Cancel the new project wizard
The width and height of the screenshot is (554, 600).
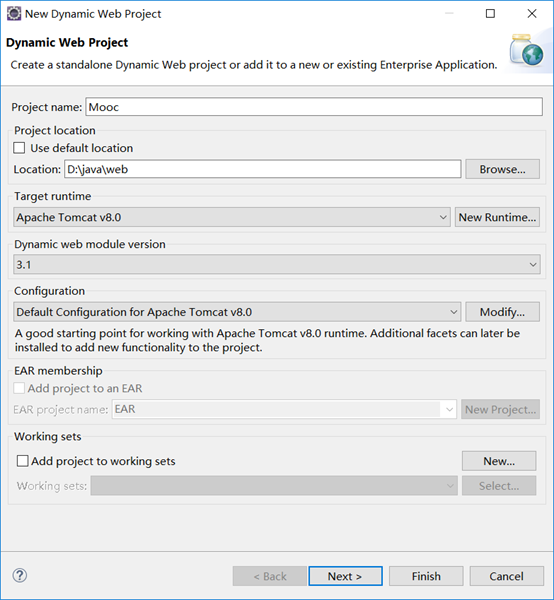coord(507,576)
